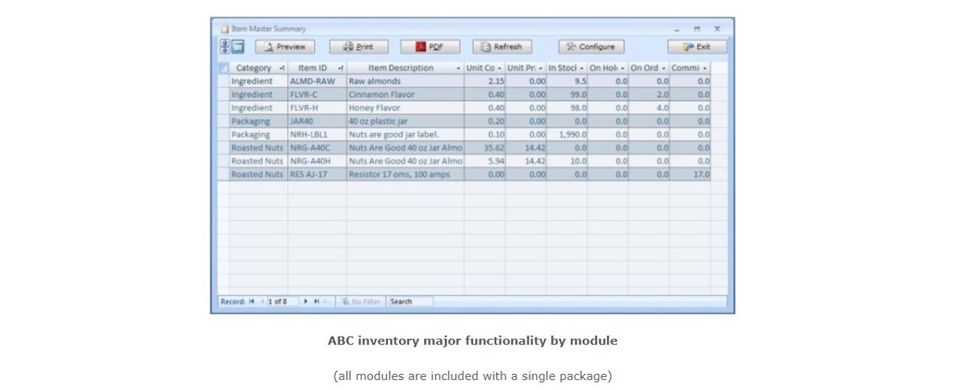This screenshot has width=980, height=390.
Task: Click the No Filter indicator
Action: click(361, 301)
